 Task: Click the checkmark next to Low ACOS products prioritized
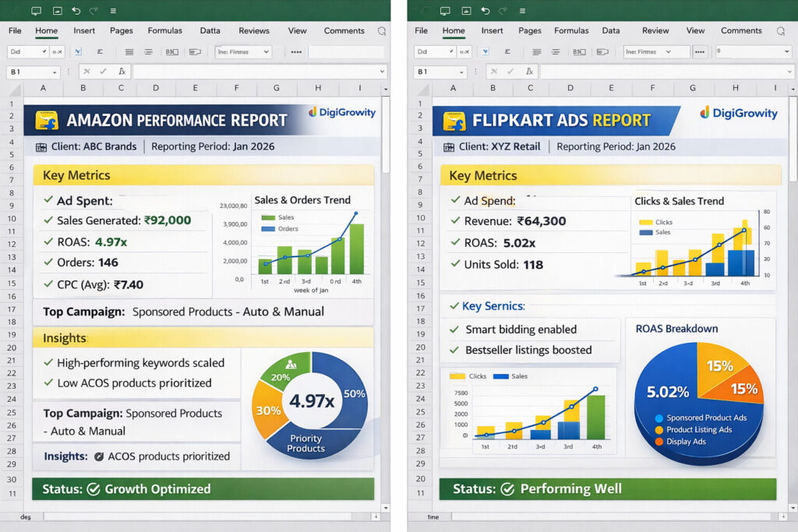tap(48, 382)
